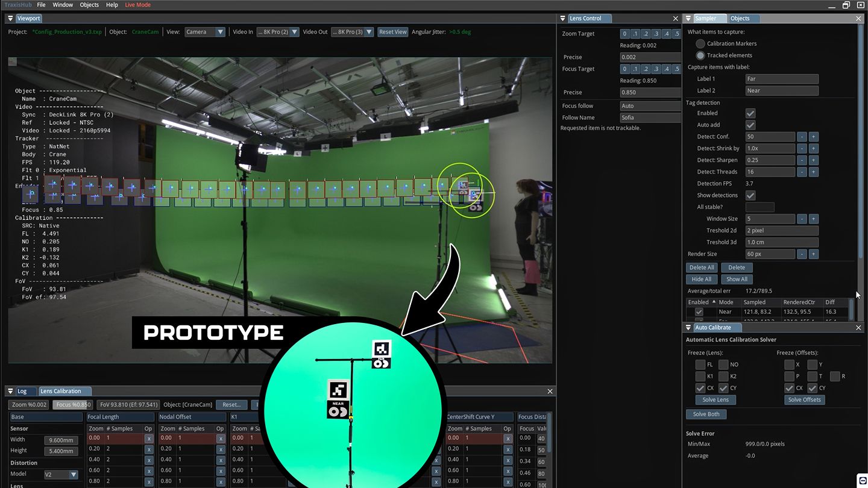Toggle Freeze Offsets R checkbox
Viewport: 868px width, 488px height.
835,377
